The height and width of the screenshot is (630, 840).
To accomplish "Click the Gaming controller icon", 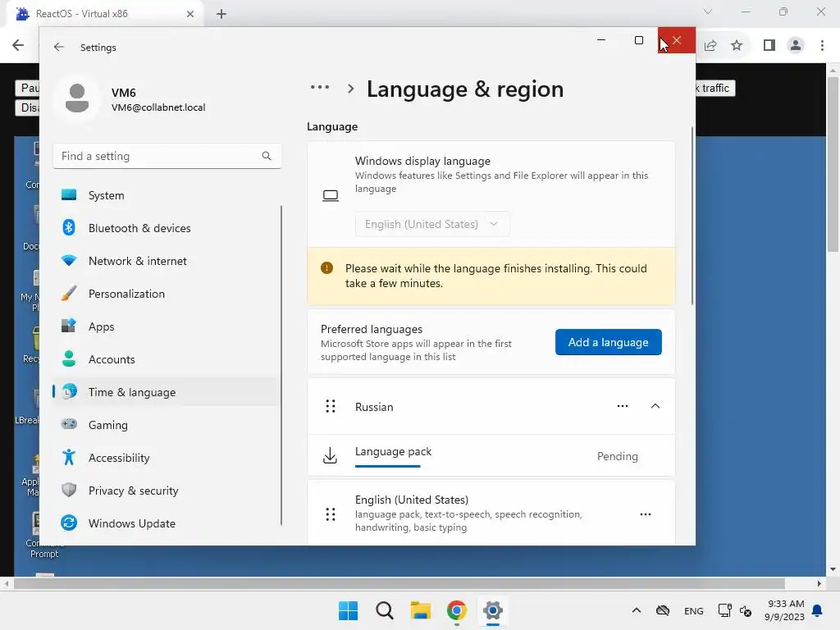I will tap(69, 424).
